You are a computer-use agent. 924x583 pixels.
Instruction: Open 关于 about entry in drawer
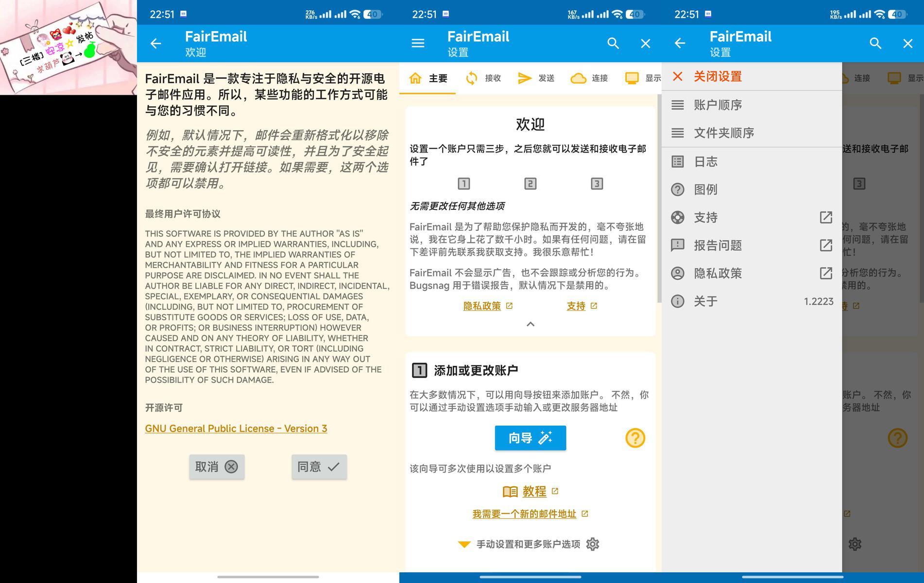pos(752,301)
